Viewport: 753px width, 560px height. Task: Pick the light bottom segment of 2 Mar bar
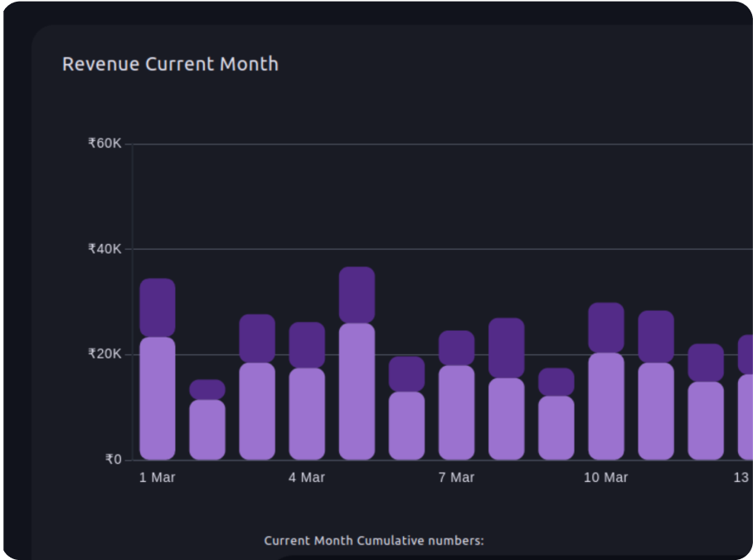click(x=207, y=430)
